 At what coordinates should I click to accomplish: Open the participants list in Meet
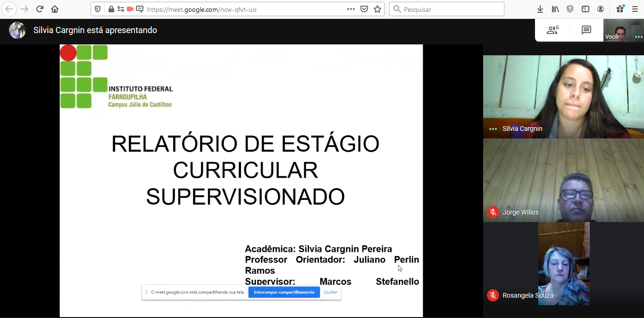pos(552,30)
